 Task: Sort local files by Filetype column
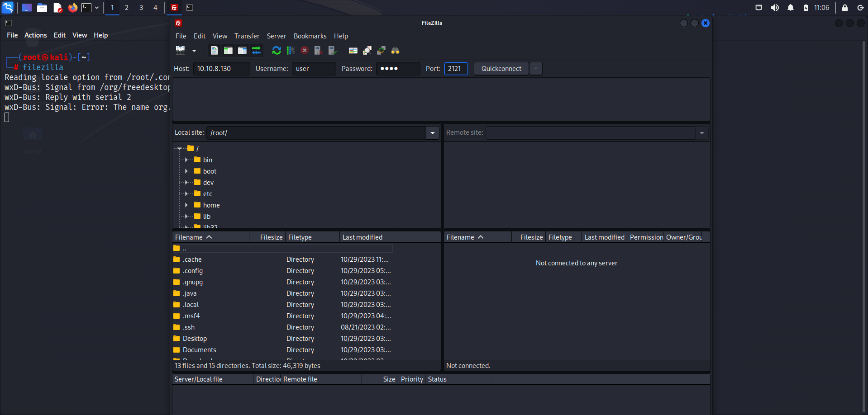coord(312,237)
